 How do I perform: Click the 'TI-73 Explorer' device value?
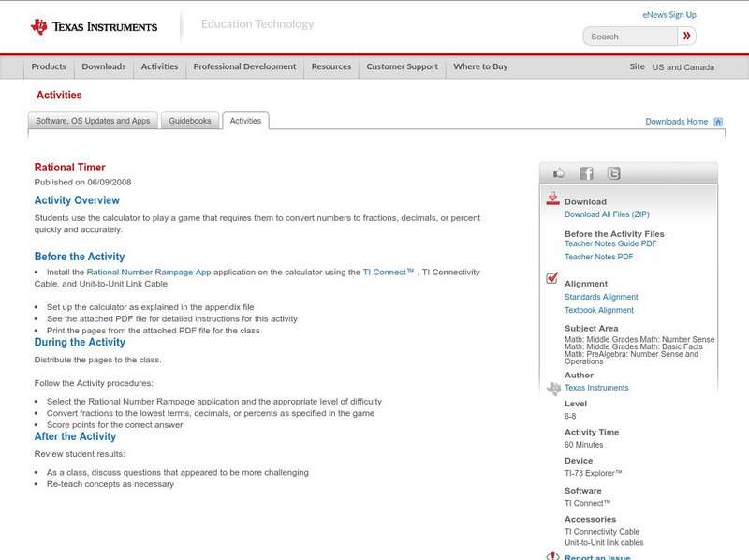point(594,473)
